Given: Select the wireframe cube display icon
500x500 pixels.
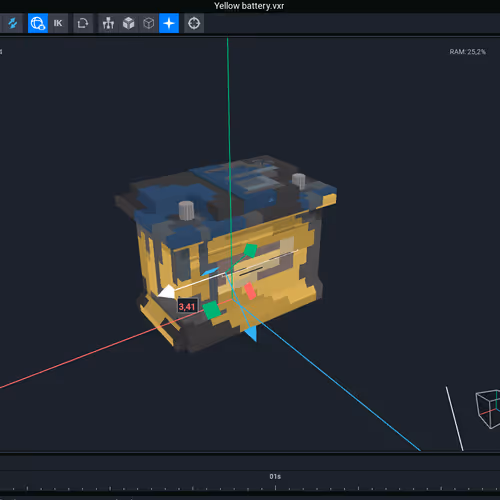Looking at the screenshot, I should coord(149,23).
